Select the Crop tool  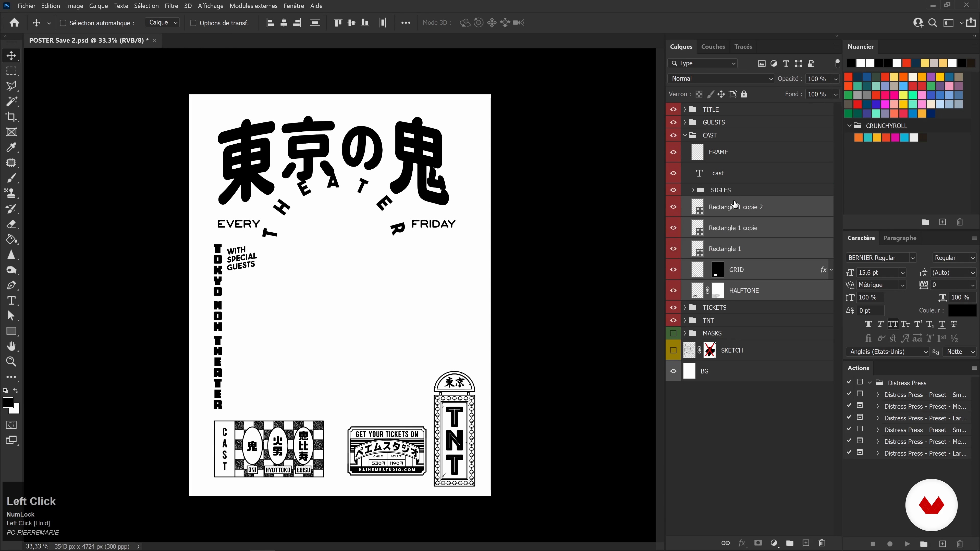[x=11, y=117]
